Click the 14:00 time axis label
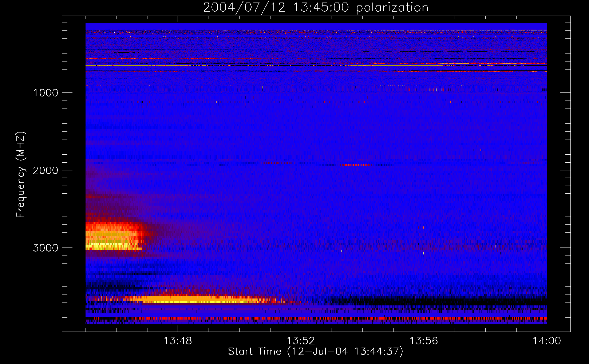589x364 pixels. [547, 341]
